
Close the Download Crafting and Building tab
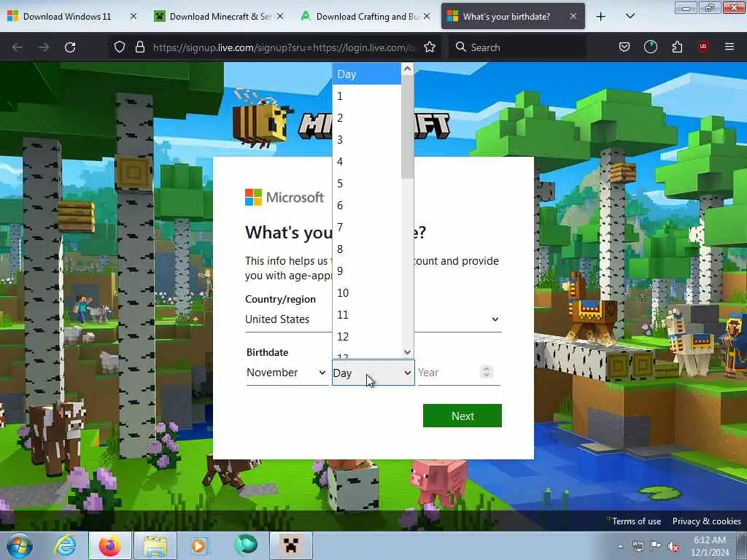pos(427,17)
